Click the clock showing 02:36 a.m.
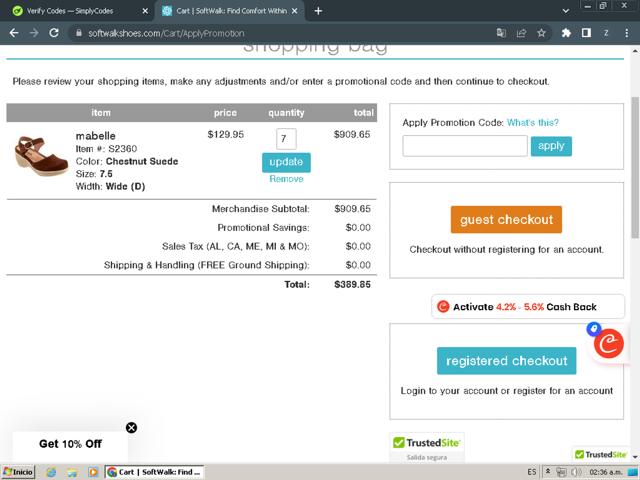The image size is (640, 480). coord(606,472)
